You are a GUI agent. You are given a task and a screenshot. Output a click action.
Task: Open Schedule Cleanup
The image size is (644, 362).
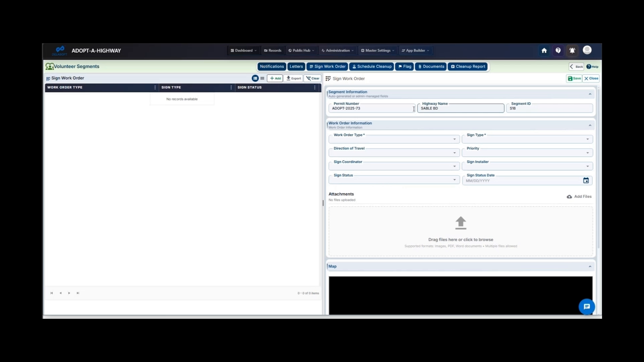371,66
